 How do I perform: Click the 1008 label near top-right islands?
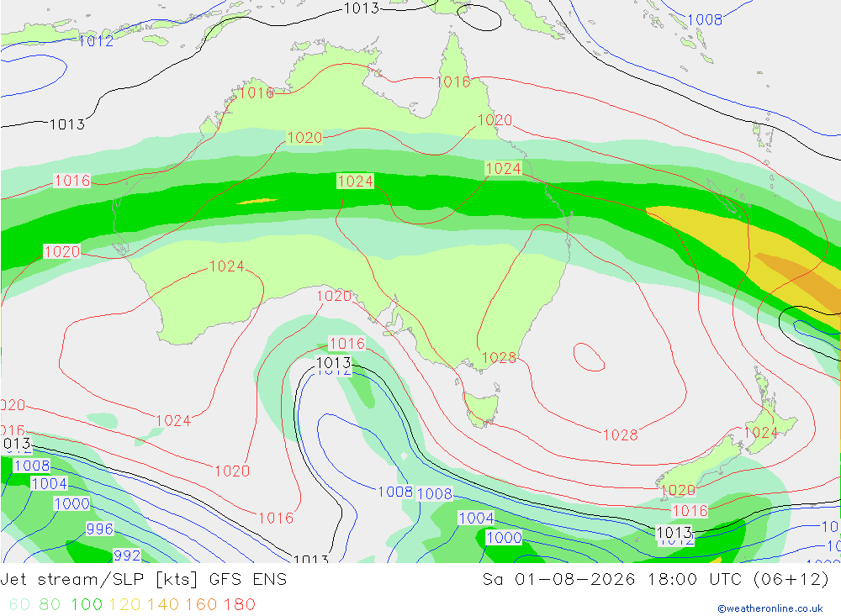tap(705, 20)
